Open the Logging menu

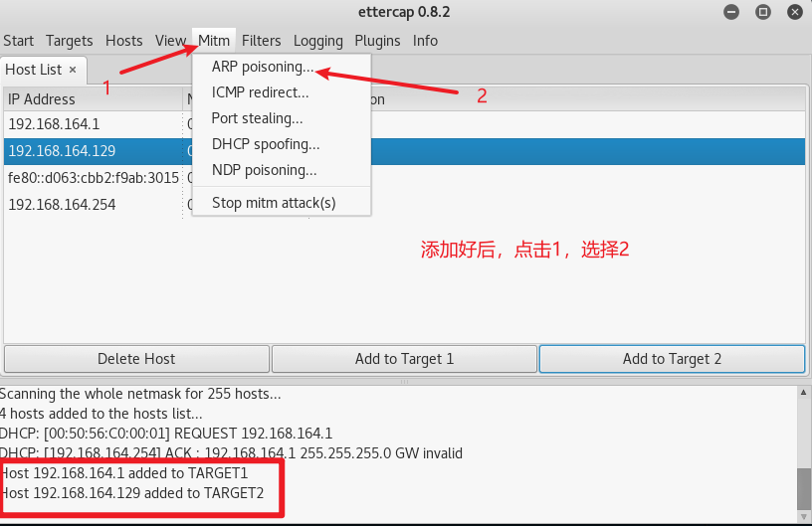tap(317, 41)
